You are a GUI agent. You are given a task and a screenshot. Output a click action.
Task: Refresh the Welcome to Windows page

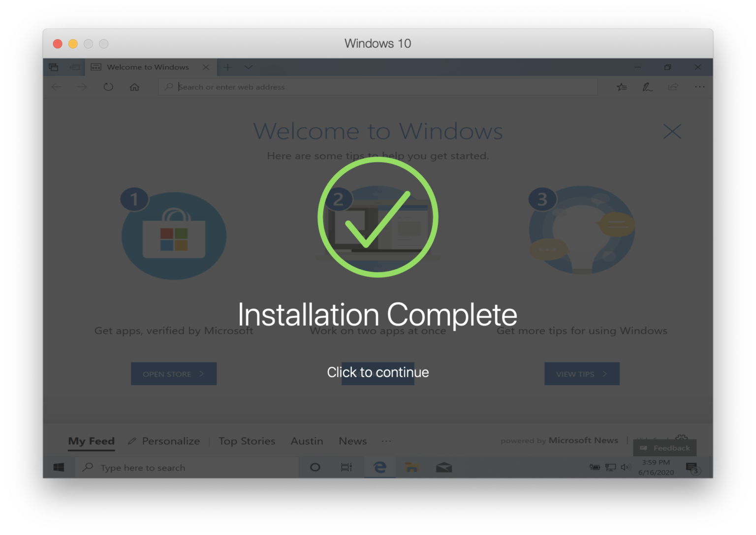coord(108,87)
